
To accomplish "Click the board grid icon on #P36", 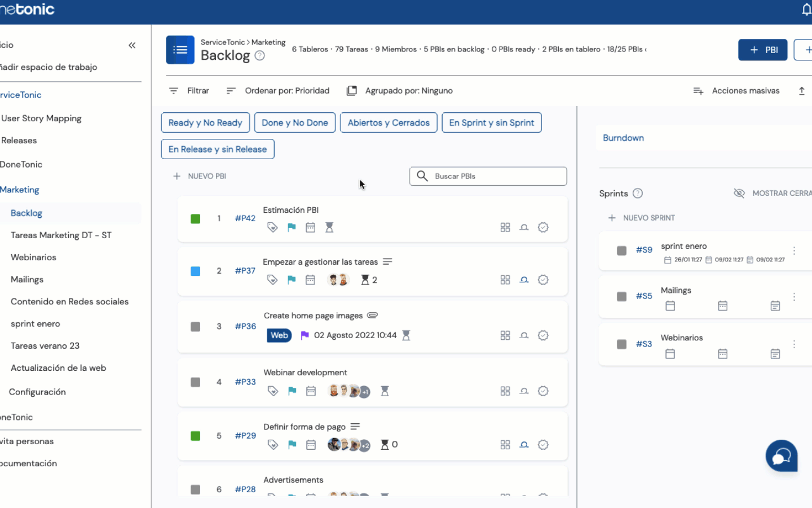I will [505, 335].
